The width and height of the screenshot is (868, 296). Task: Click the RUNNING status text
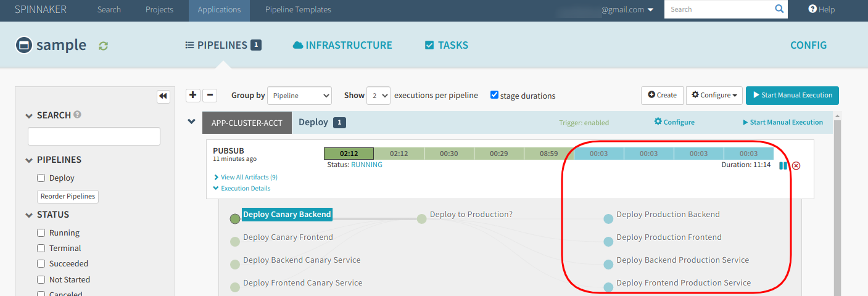366,165
